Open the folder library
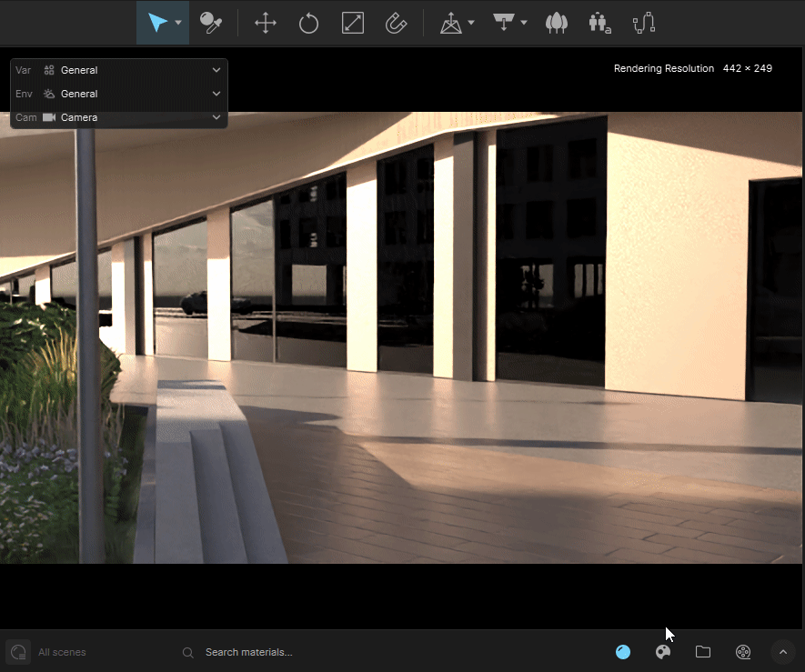This screenshot has height=672, width=805. (703, 652)
